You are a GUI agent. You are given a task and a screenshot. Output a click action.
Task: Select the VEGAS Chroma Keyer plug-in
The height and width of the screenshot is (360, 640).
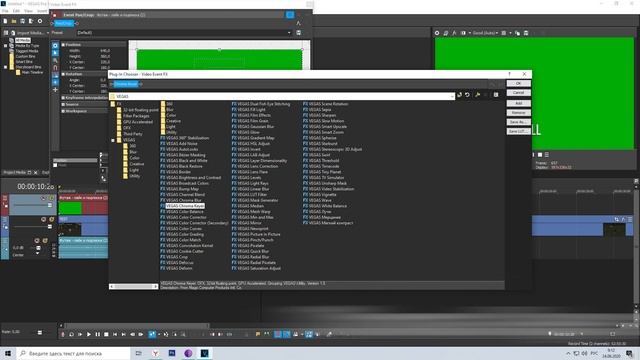185,206
